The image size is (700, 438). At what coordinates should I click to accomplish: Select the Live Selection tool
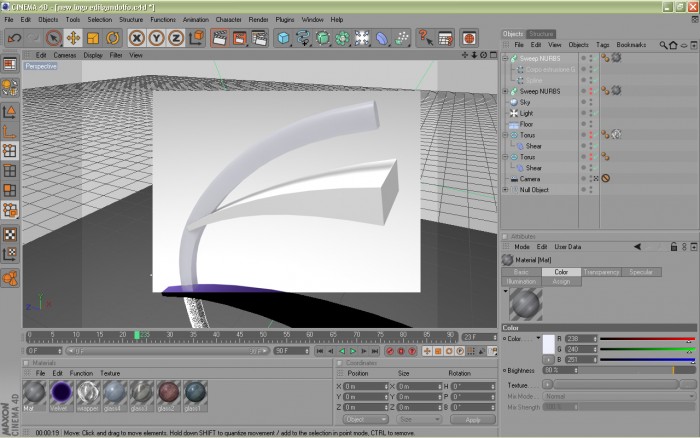click(54, 38)
